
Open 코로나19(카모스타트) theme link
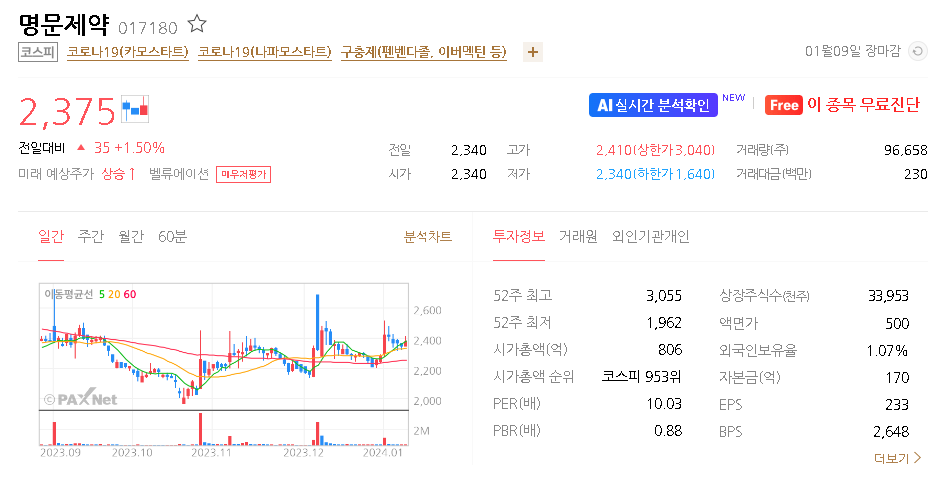[x=127, y=52]
